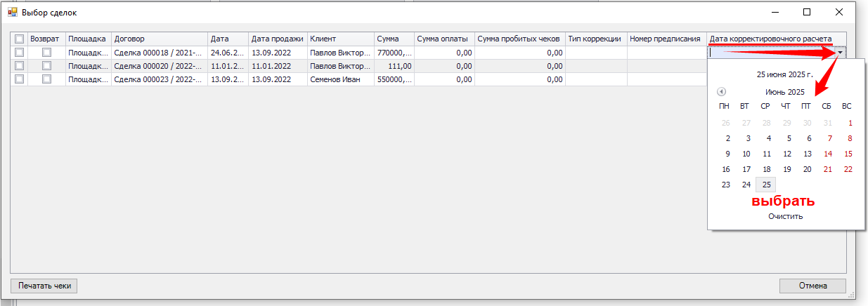Open the correction date dropdown arrow

tap(841, 52)
